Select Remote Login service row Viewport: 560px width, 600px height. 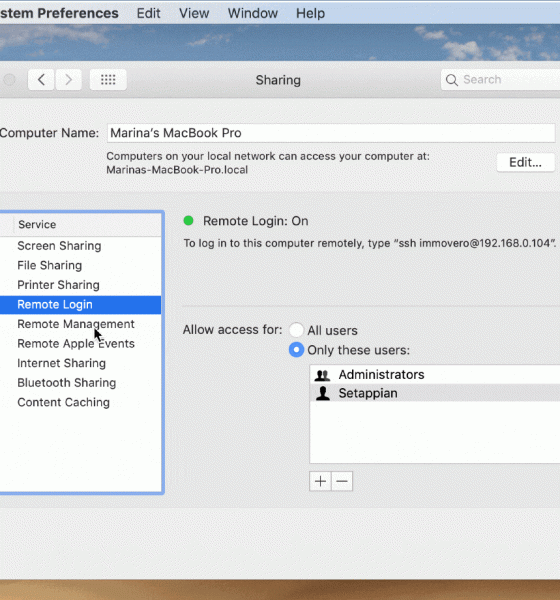click(x=80, y=305)
